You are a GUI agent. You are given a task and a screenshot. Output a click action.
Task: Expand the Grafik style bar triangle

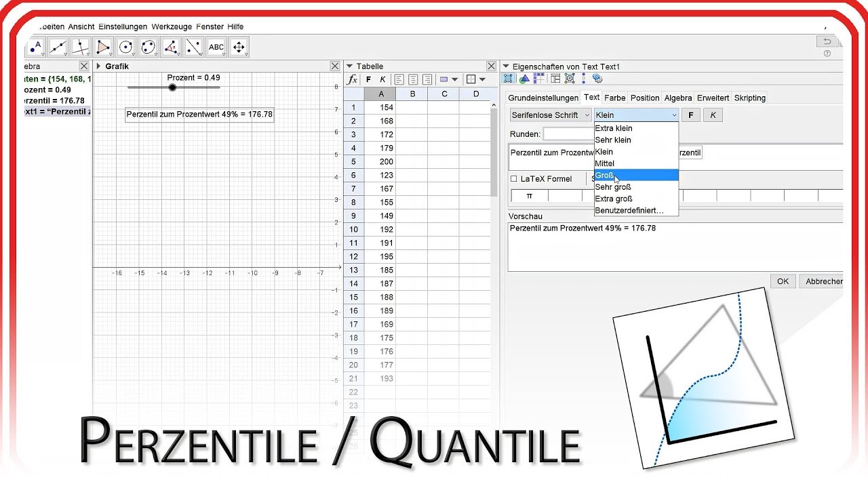point(98,66)
